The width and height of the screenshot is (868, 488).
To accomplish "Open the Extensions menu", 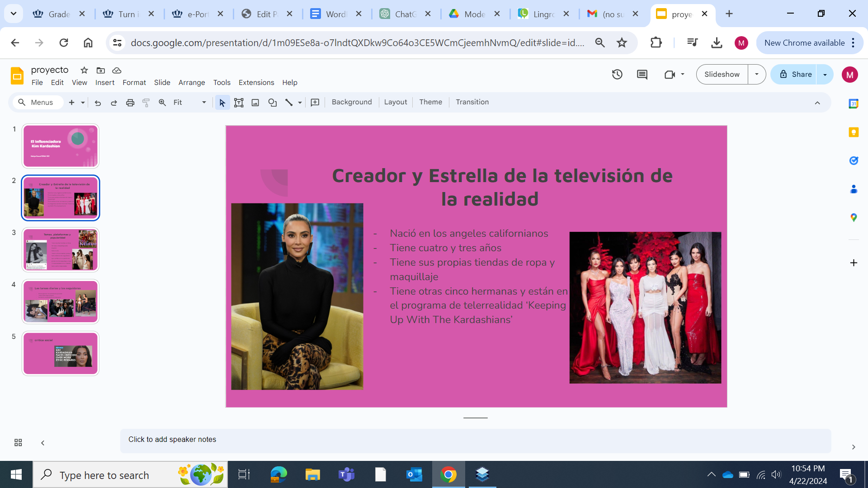I will (256, 83).
